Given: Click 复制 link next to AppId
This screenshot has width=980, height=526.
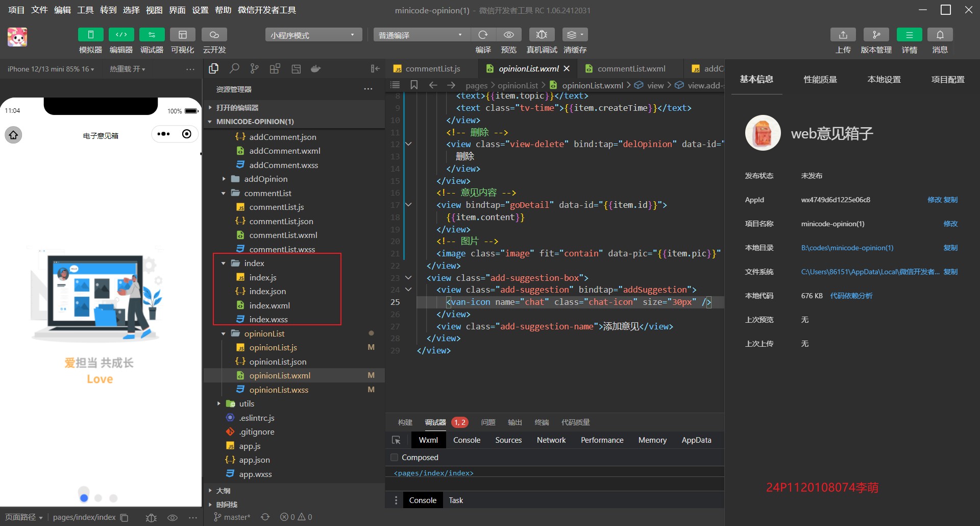Looking at the screenshot, I should click(950, 200).
